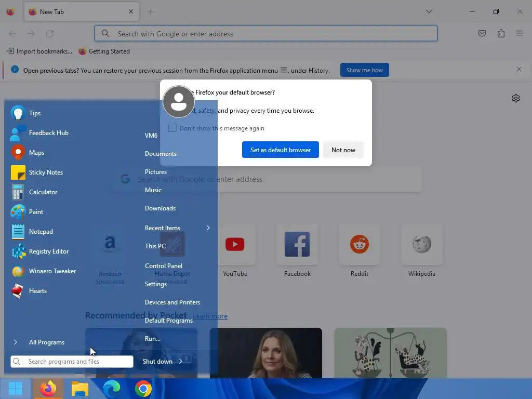Image resolution: width=532 pixels, height=399 pixels.
Task: Open Pictures from Start menu
Action: click(156, 172)
